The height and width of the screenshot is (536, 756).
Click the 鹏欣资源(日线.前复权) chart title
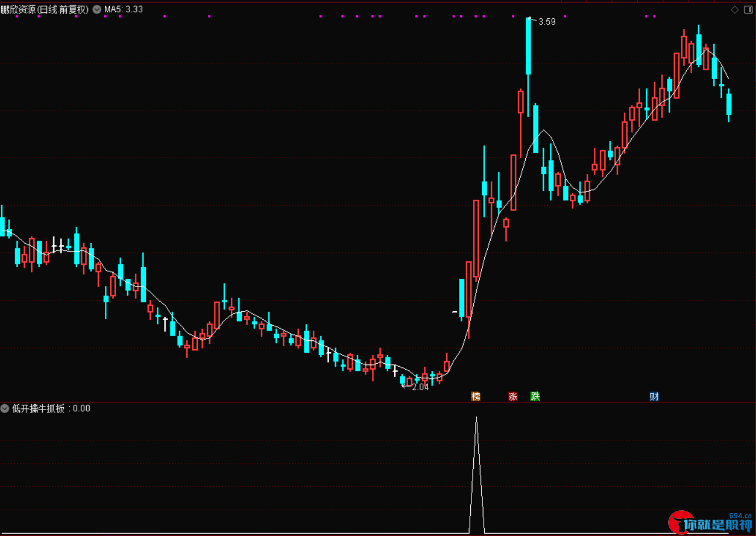pyautogui.click(x=45, y=9)
